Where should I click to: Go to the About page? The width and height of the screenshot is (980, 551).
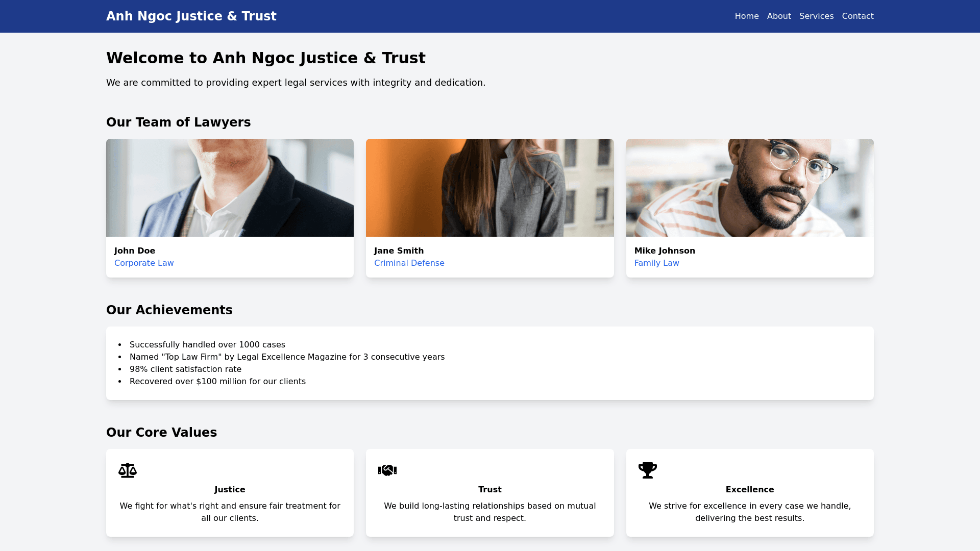click(779, 16)
